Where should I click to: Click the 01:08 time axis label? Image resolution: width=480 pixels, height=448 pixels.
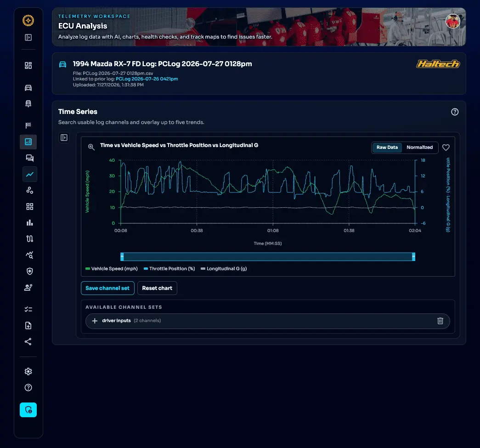click(273, 231)
